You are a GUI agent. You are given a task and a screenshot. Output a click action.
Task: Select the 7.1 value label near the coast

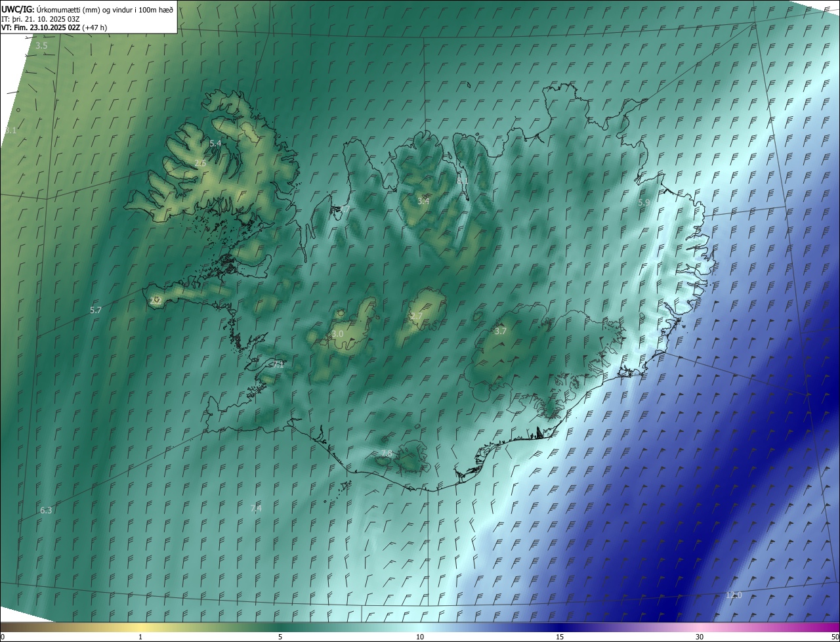pos(278,364)
